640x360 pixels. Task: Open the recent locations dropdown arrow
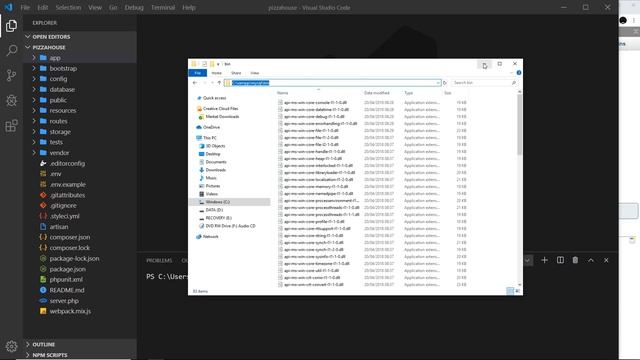(212, 83)
